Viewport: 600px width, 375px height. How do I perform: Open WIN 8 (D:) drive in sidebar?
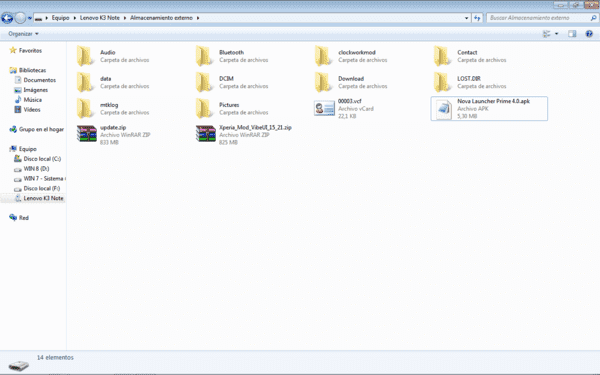pyautogui.click(x=36, y=169)
